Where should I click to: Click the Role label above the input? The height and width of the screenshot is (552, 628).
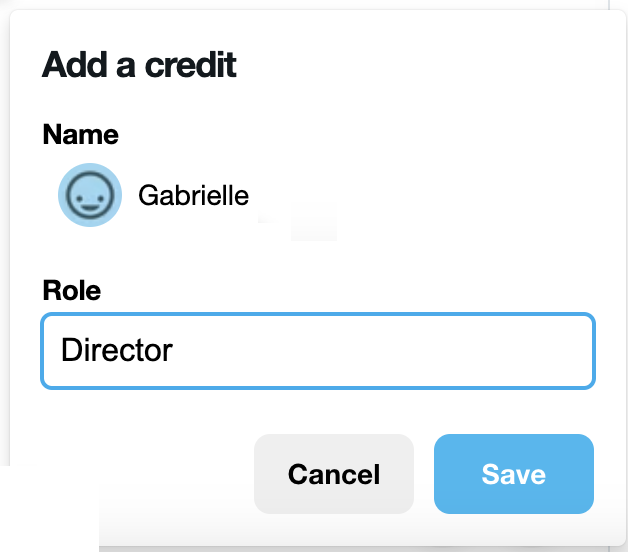tap(72, 291)
